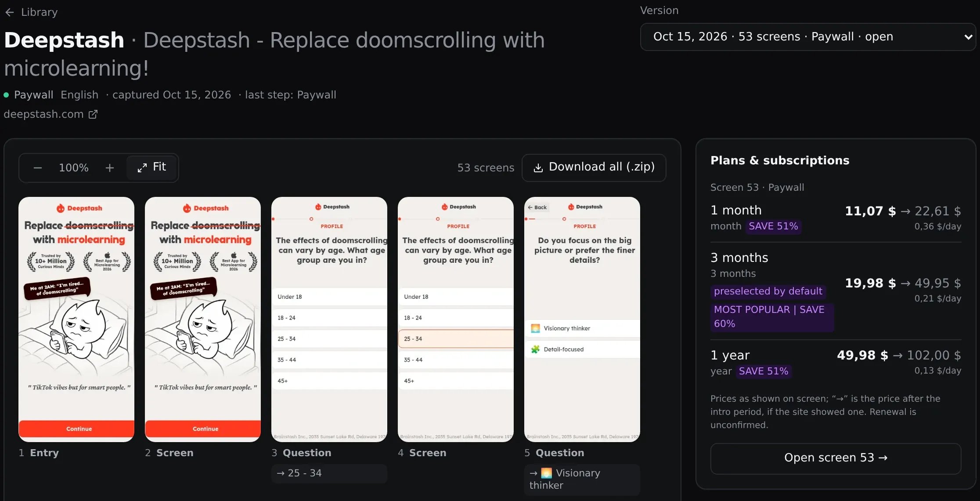
Task: Click the '5 Question' caption
Action: point(555,453)
